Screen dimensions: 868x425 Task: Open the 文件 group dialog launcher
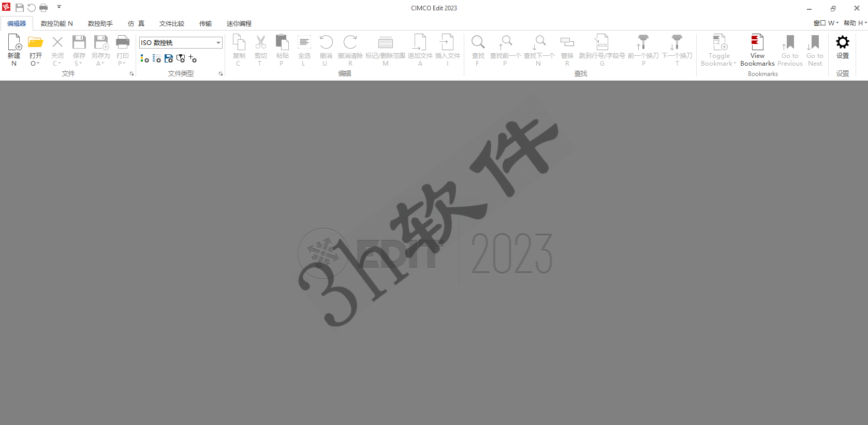tap(131, 74)
